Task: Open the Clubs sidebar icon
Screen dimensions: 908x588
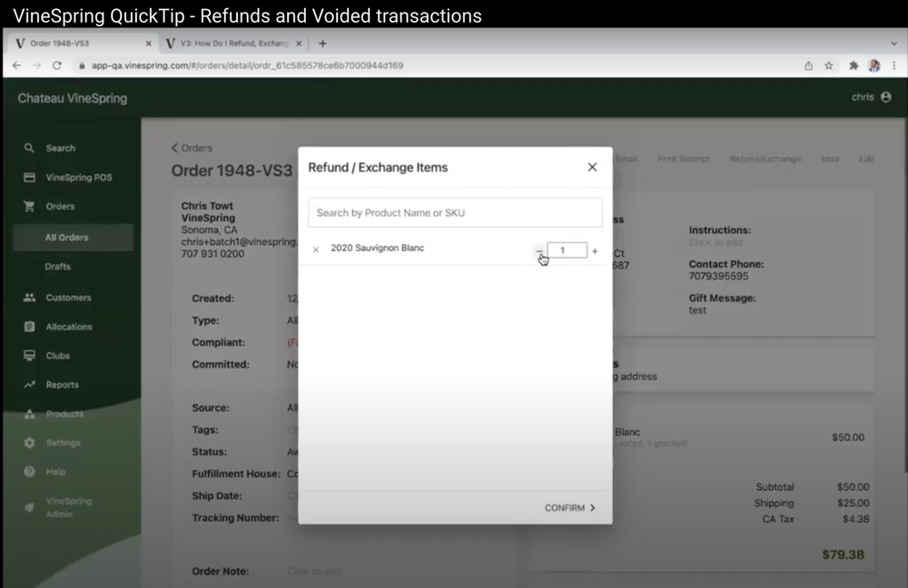Action: point(29,356)
